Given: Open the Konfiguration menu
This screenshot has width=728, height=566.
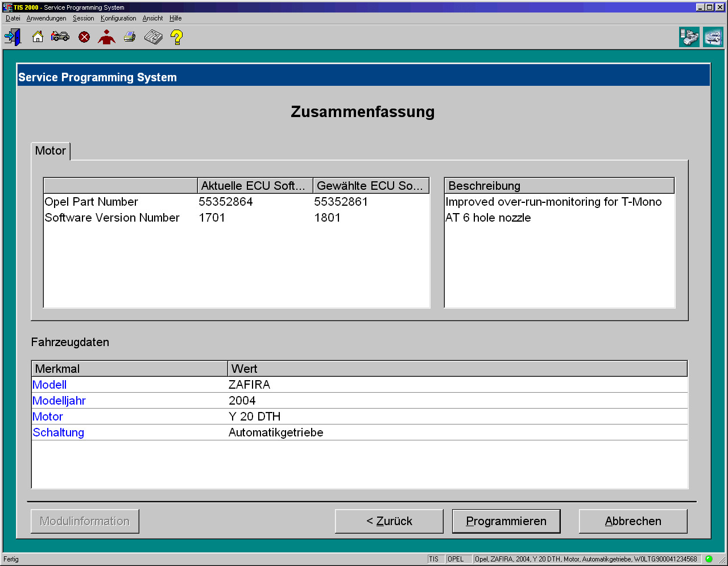Looking at the screenshot, I should (x=118, y=18).
